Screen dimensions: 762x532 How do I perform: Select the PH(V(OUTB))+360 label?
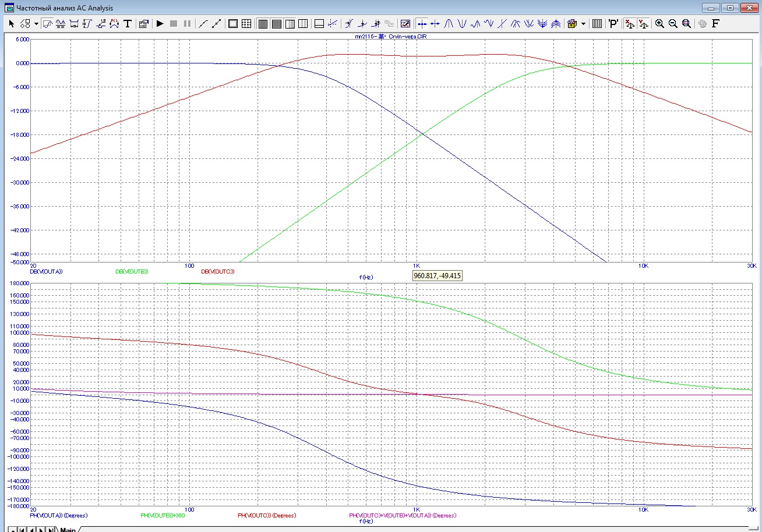[x=163, y=515]
